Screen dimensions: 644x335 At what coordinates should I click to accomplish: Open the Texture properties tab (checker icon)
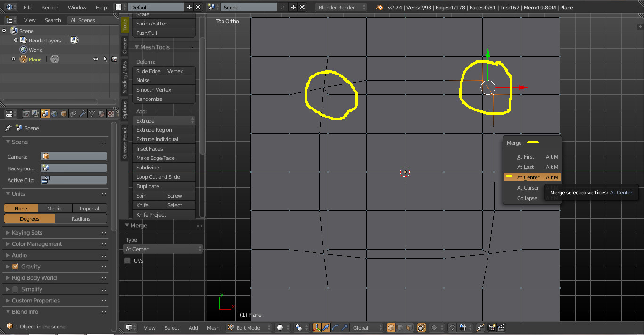[110, 114]
